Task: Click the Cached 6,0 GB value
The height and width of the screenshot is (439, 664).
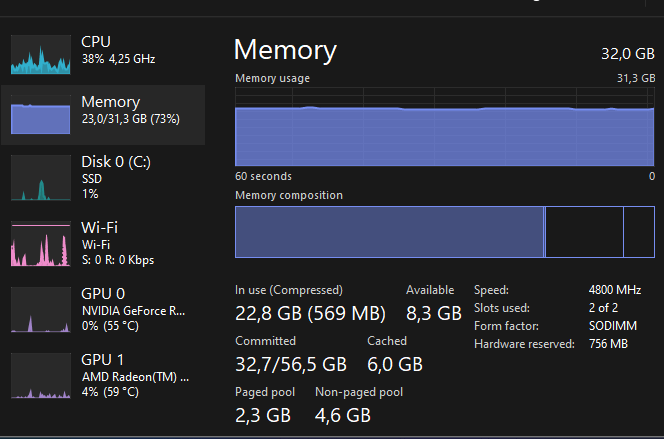Action: click(x=395, y=364)
